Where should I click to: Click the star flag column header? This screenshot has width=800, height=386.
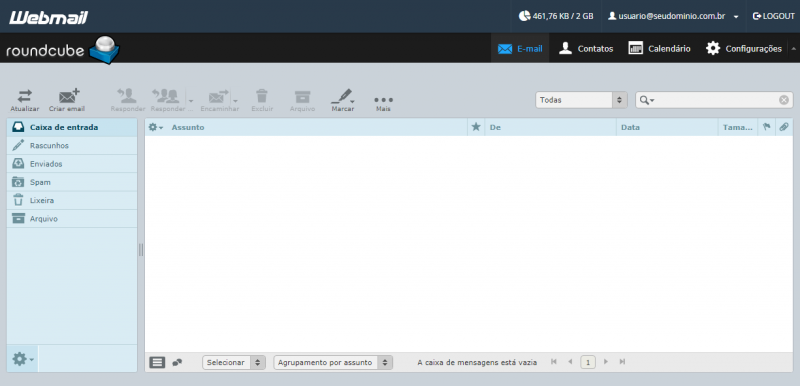476,127
